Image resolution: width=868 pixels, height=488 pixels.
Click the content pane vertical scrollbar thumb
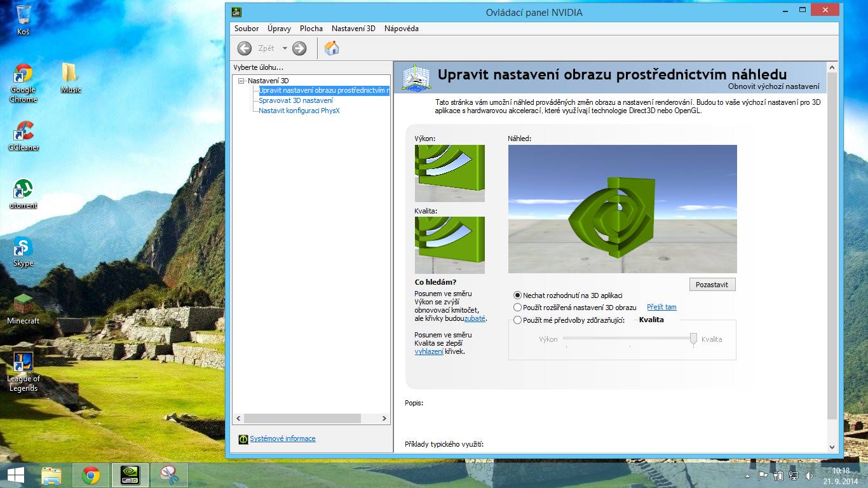(x=832, y=245)
